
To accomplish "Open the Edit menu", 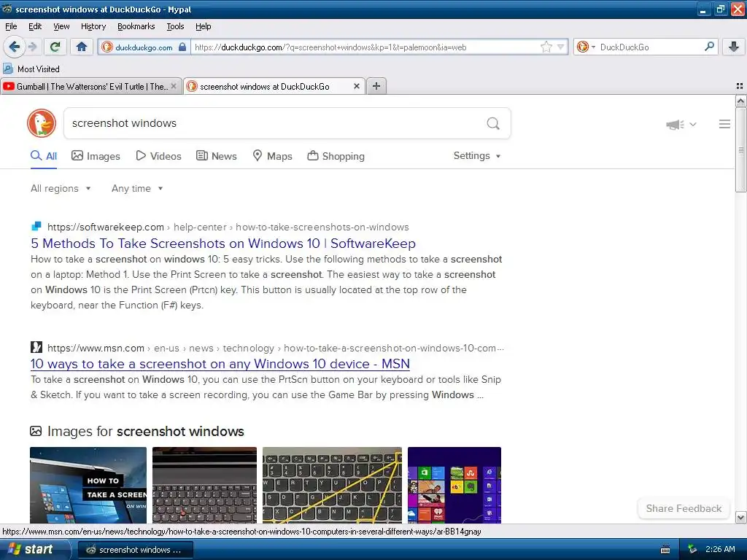I will coord(35,26).
